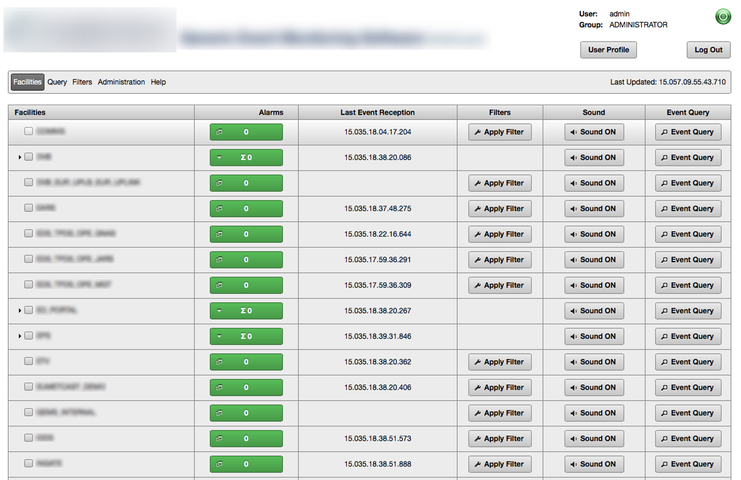Open the Administration menu
This screenshot has width=741, height=480.
pyautogui.click(x=121, y=82)
